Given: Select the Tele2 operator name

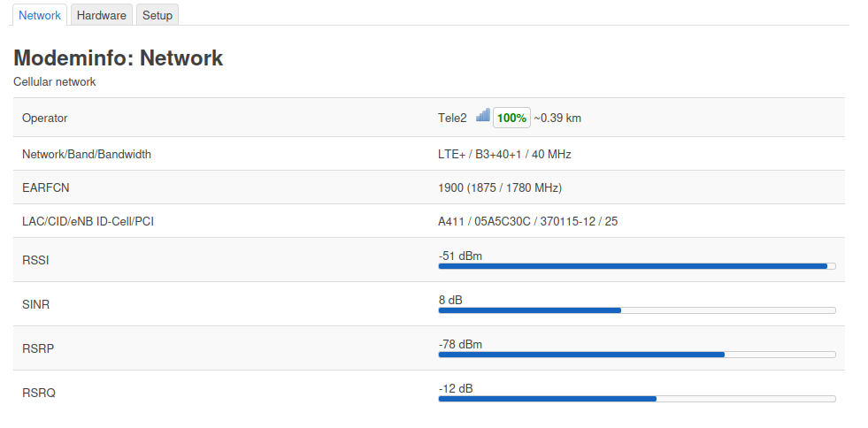Looking at the screenshot, I should (452, 118).
